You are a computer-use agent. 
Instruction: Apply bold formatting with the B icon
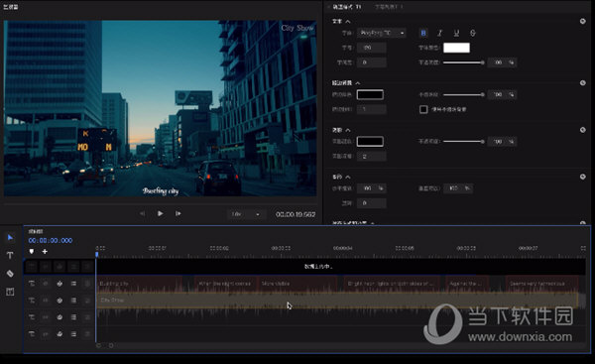pos(423,33)
